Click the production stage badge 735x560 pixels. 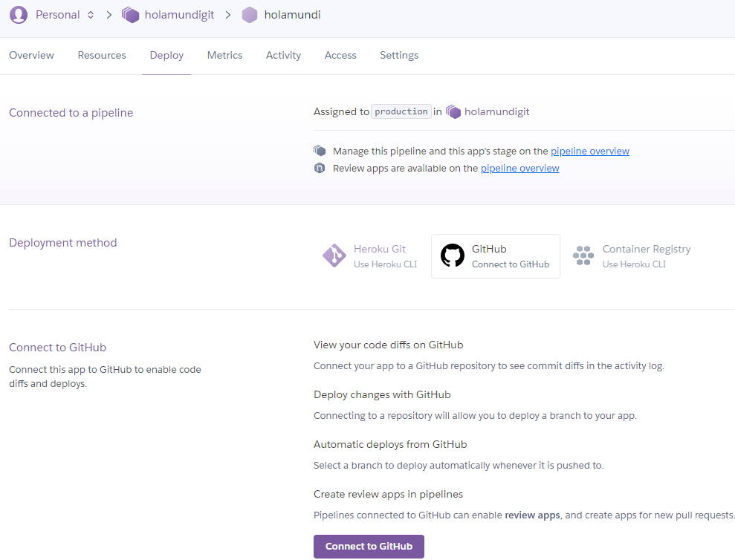(x=401, y=111)
